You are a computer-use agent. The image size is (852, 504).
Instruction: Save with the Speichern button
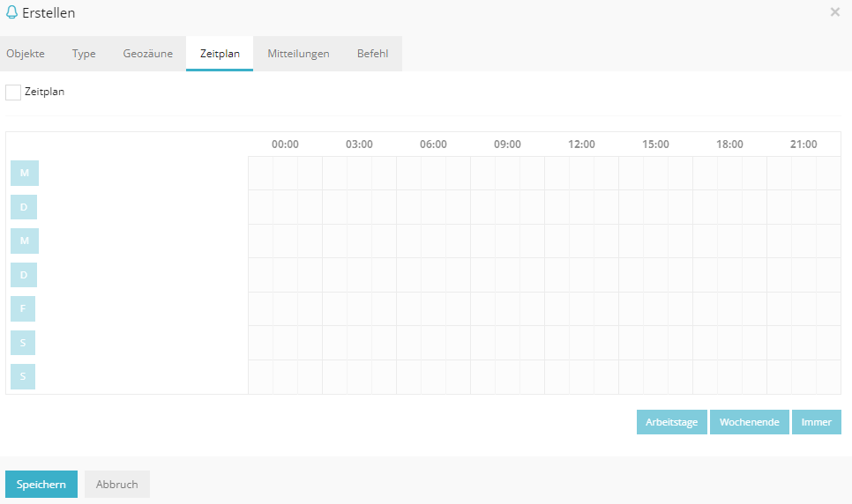[41, 485]
